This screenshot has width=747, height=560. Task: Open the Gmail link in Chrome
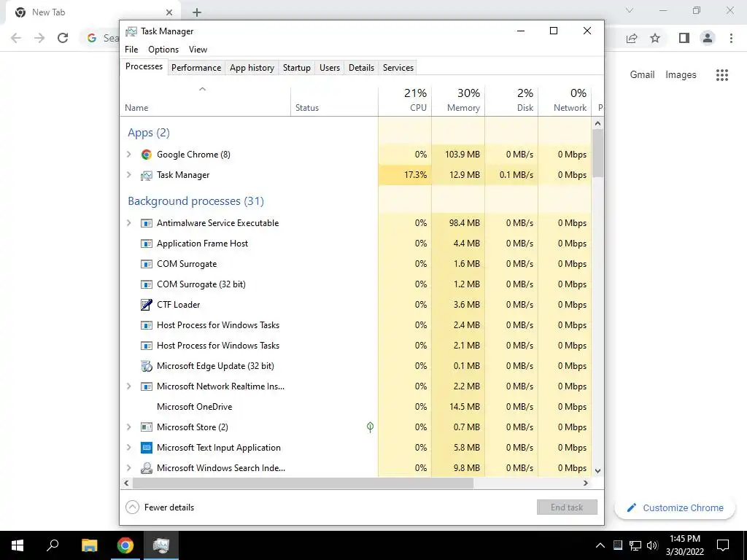click(x=642, y=75)
